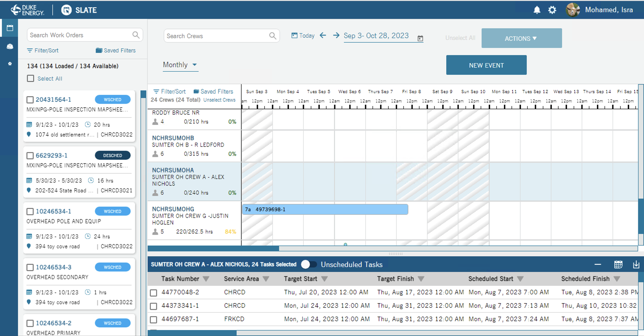Open the ACTIONS dropdown menu
The image size is (644, 336).
click(x=521, y=38)
